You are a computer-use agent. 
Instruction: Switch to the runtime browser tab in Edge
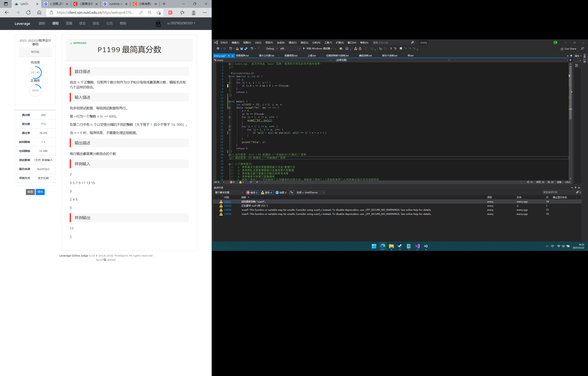(115, 4)
